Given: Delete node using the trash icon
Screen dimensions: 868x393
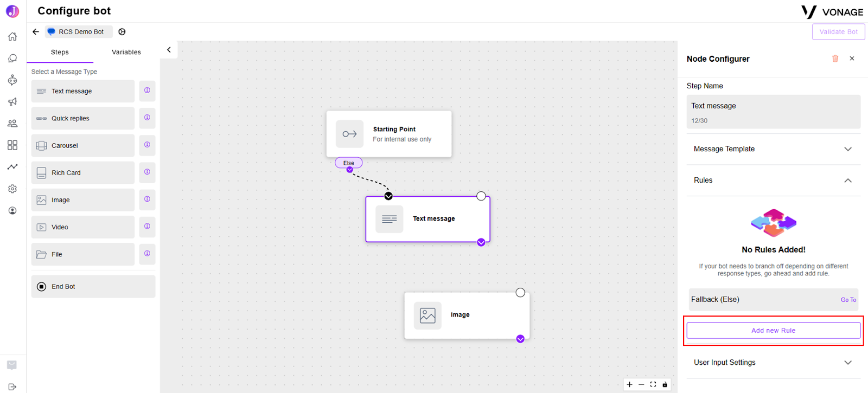Looking at the screenshot, I should click(x=835, y=59).
